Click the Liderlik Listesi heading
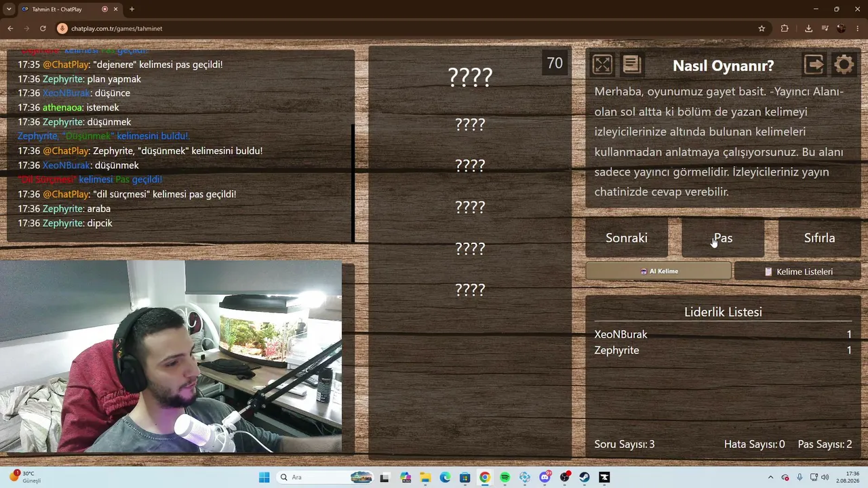This screenshot has width=868, height=488. [723, 312]
